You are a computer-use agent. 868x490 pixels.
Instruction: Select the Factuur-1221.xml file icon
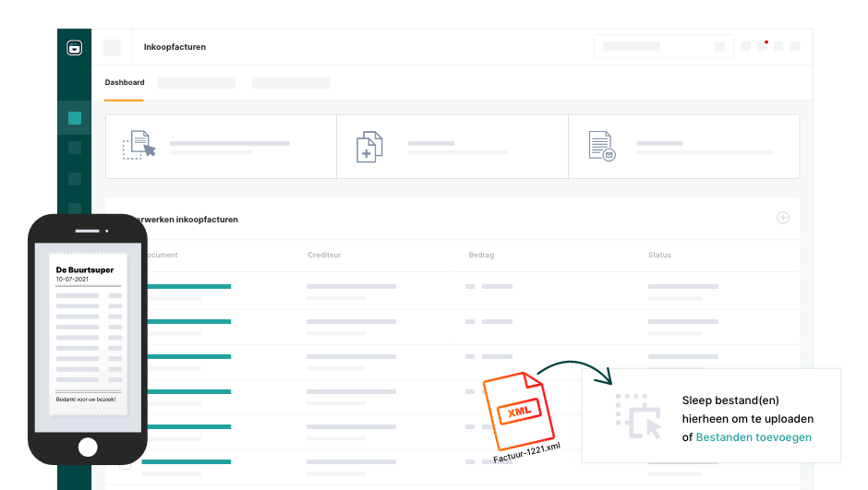point(517,411)
